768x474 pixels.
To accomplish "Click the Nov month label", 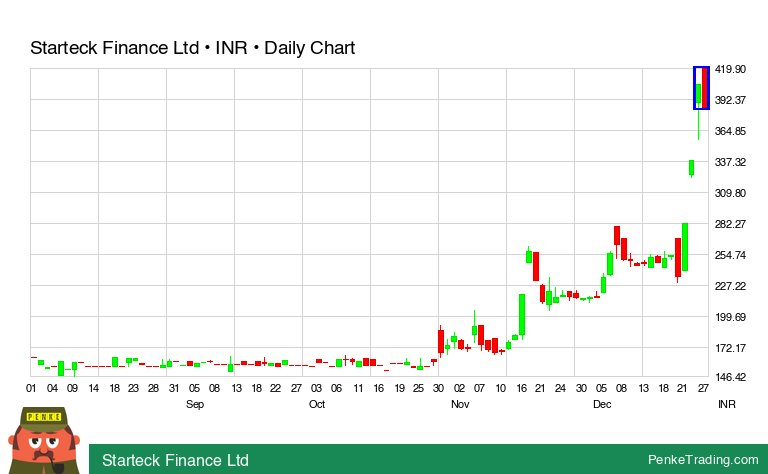I will tap(460, 404).
